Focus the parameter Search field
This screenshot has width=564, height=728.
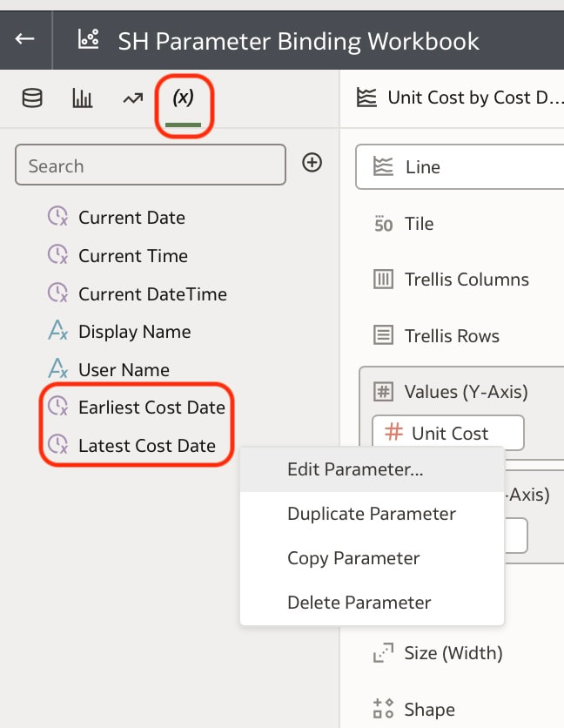151,165
